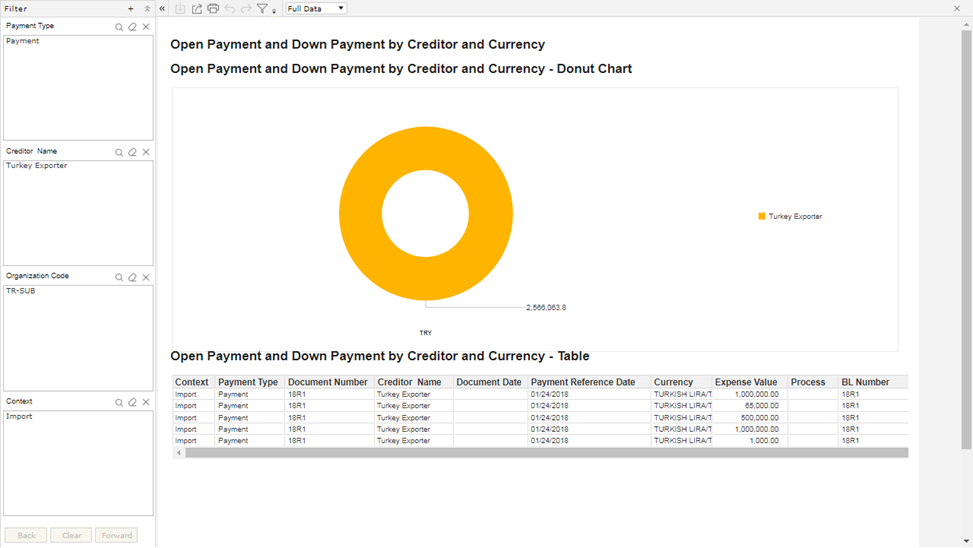Click the Back button

pyautogui.click(x=26, y=536)
